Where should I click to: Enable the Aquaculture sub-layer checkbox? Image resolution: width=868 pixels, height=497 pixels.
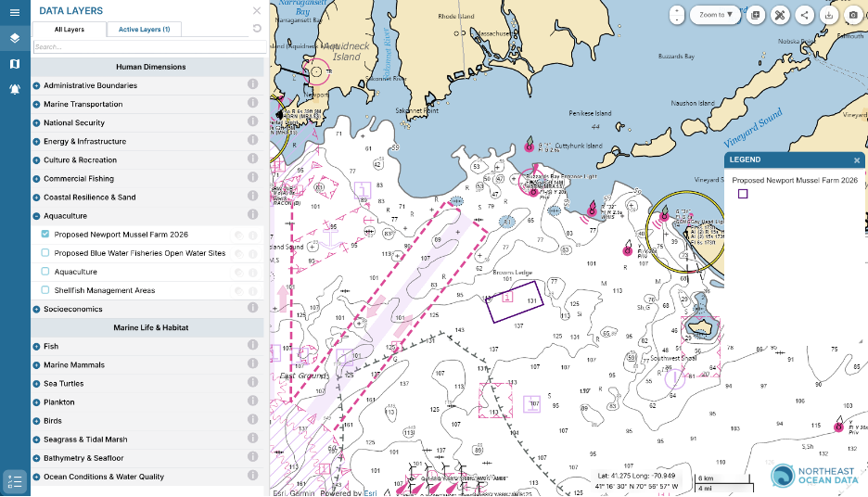[45, 271]
